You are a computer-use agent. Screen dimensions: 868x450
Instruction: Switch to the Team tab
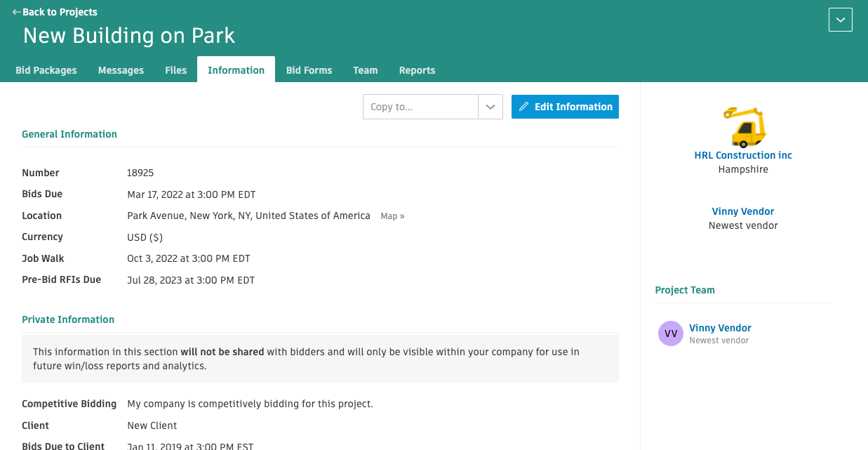[x=365, y=70]
